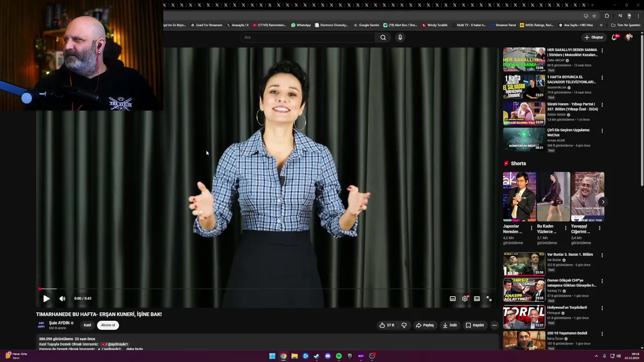Viewport: 644px width, 362px height.
Task: Like the video with thumbs-up 27 B
Action: (387, 325)
